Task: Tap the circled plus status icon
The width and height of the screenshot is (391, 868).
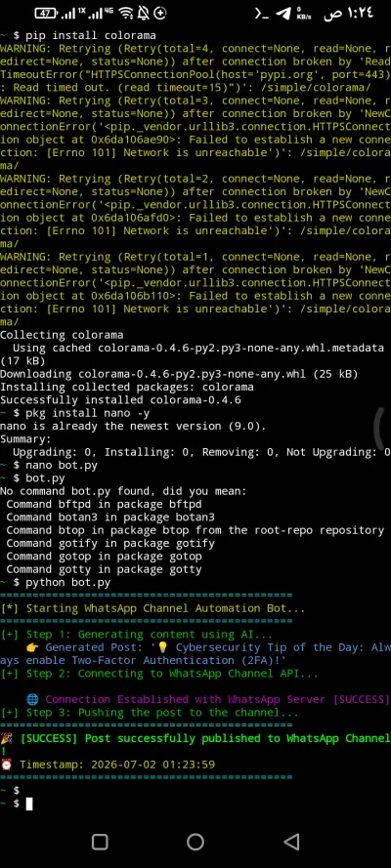Action: click(x=160, y=13)
